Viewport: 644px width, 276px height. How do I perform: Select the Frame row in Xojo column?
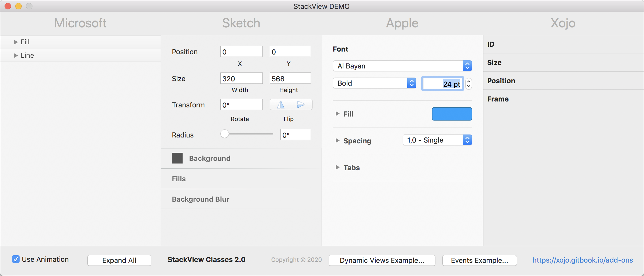564,99
